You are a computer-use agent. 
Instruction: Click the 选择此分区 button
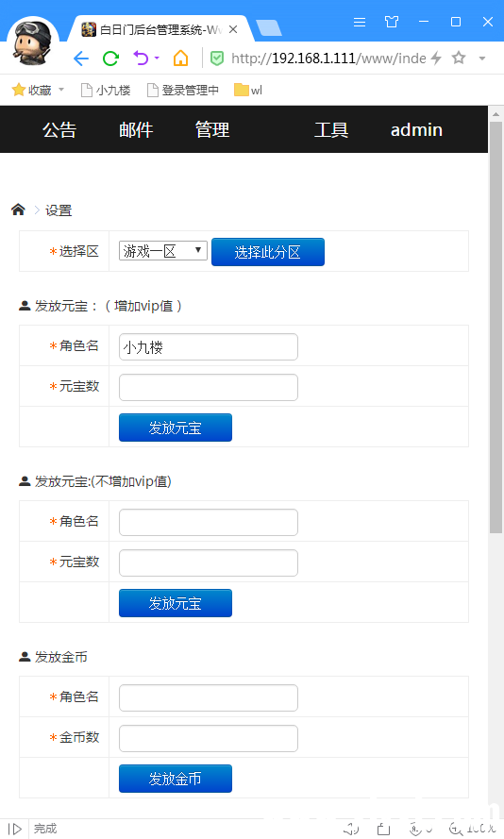pos(268,252)
